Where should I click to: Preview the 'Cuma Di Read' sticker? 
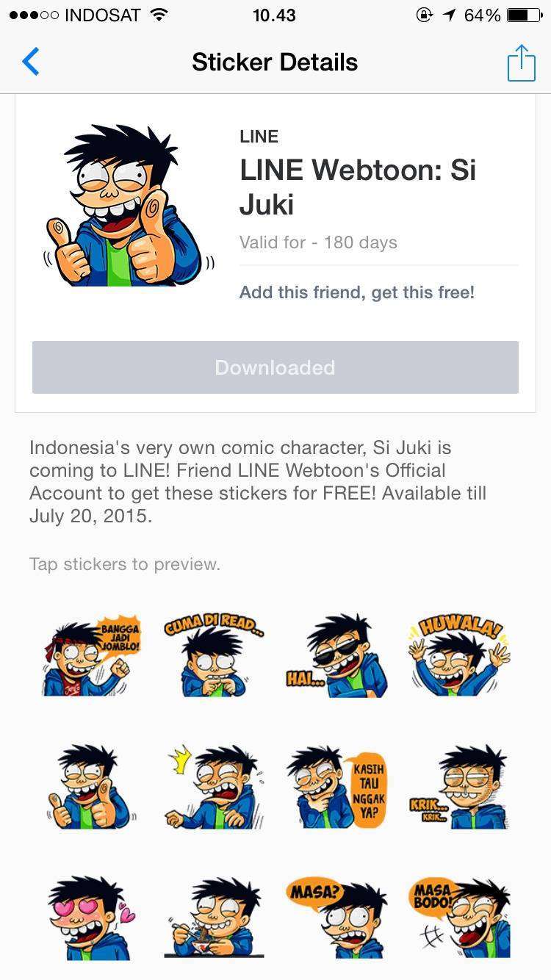click(214, 656)
